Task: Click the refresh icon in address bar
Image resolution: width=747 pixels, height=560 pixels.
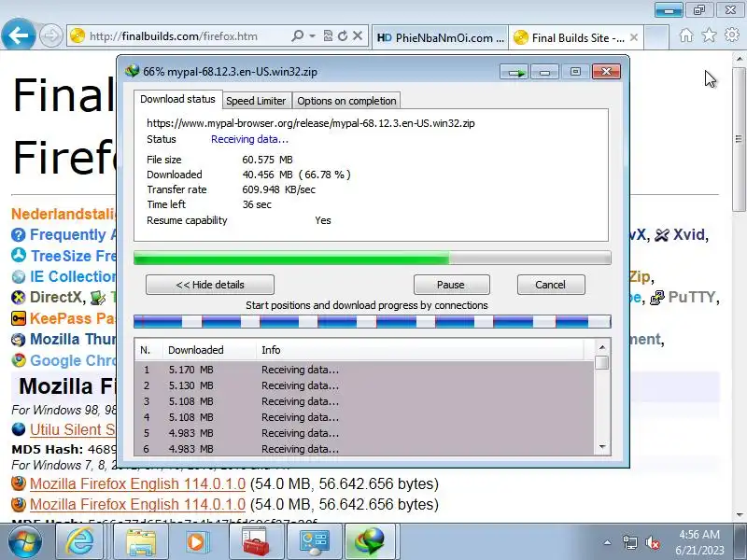Action: tap(342, 35)
